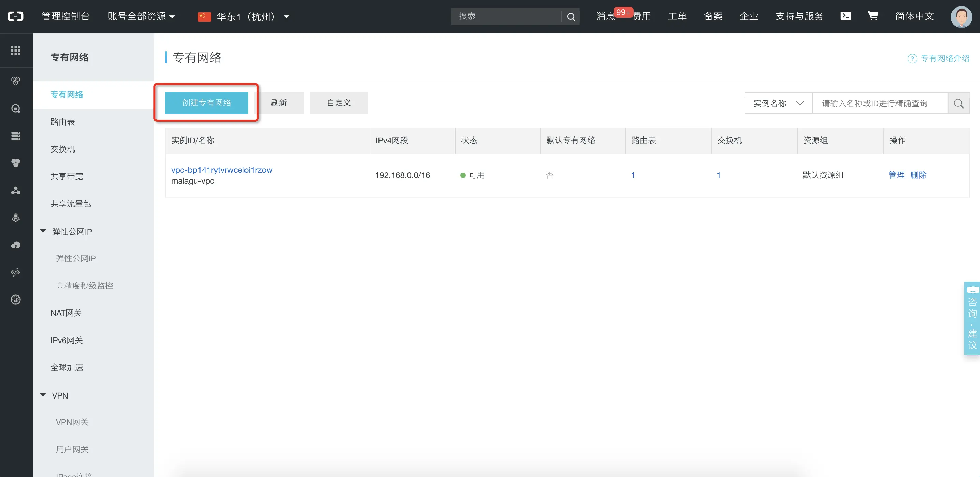This screenshot has width=980, height=477.
Task: Open the 华东1（杭州） region dropdown
Action: [x=244, y=17]
